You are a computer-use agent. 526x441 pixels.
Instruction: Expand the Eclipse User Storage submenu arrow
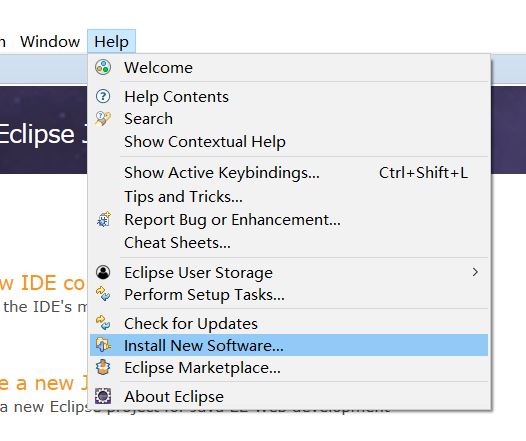point(475,272)
